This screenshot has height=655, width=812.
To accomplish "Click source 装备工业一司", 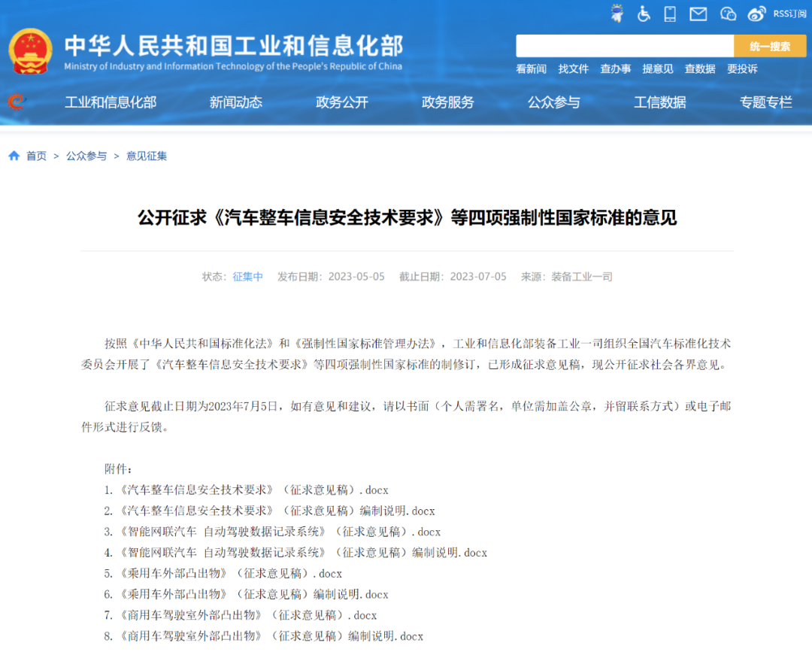I will tap(581, 277).
